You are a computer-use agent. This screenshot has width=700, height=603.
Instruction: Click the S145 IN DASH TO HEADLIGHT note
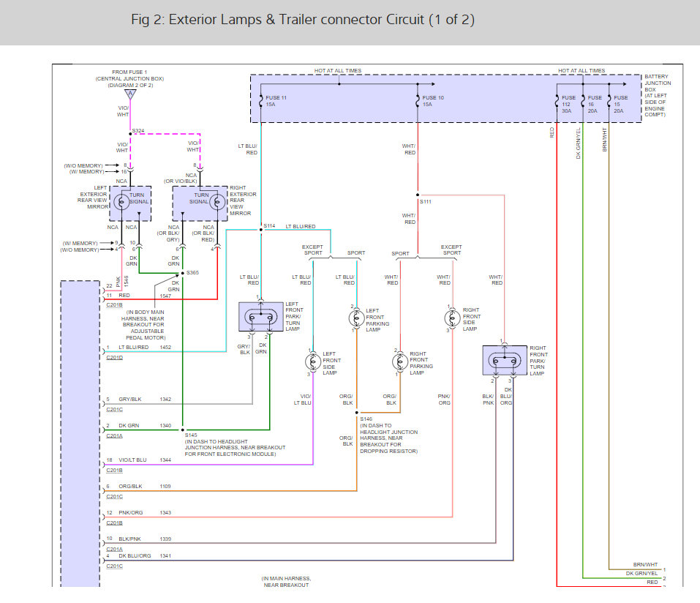pos(235,448)
